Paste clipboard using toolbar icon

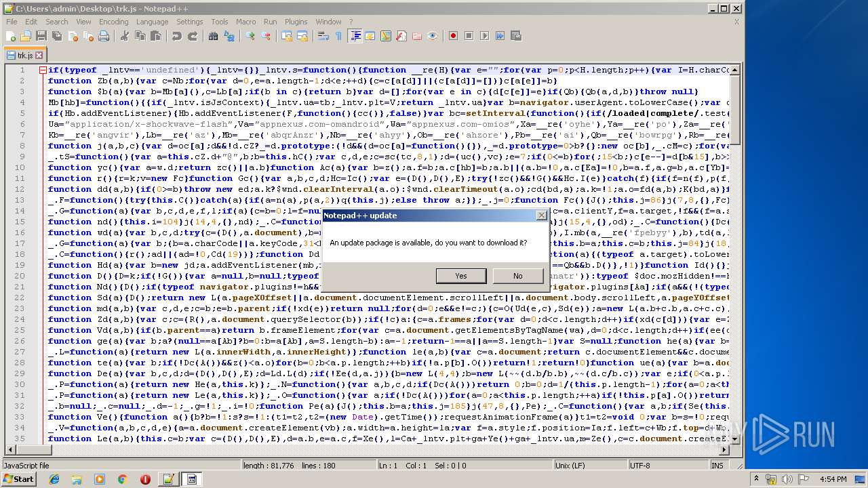coord(156,36)
